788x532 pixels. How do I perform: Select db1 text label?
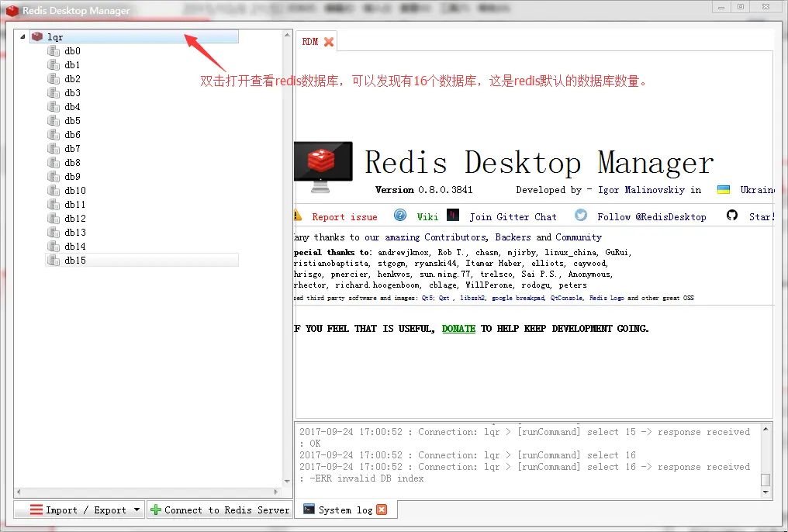pyautogui.click(x=72, y=65)
